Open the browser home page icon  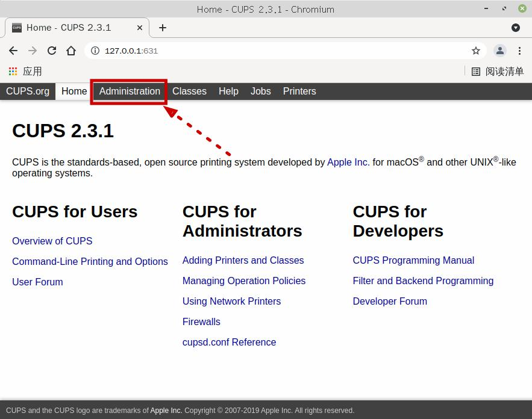pyautogui.click(x=71, y=51)
